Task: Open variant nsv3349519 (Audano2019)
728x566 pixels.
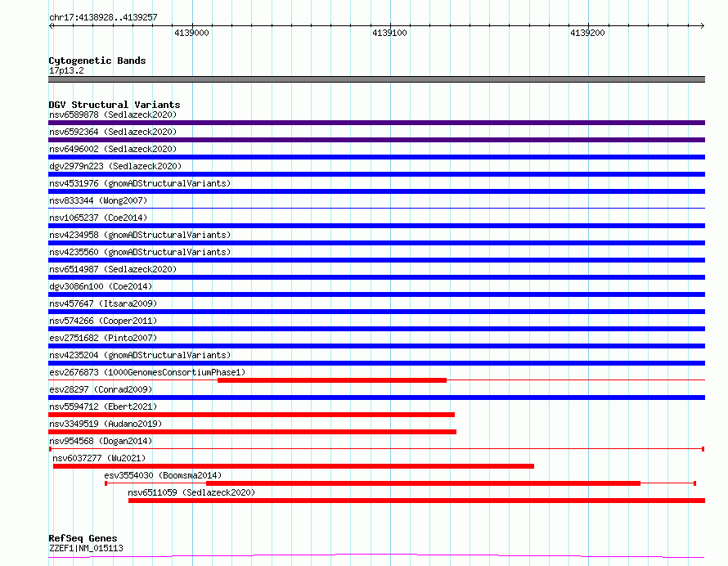Action: pyautogui.click(x=106, y=424)
